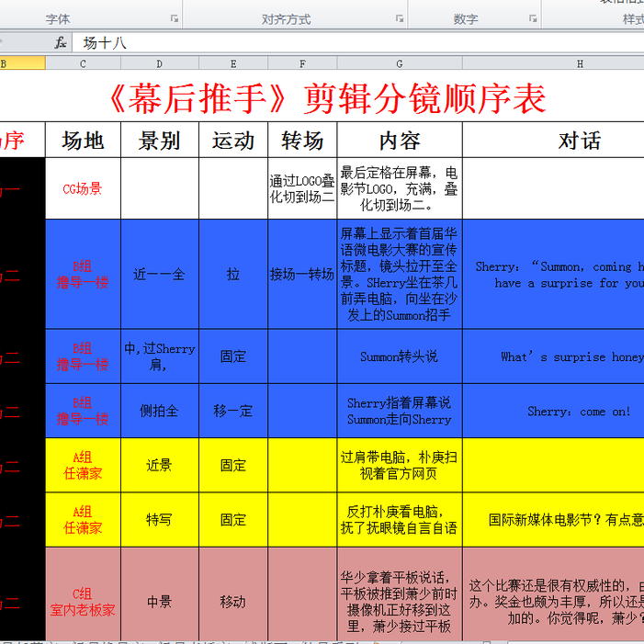
Task: Select column B header
Action: [22, 63]
